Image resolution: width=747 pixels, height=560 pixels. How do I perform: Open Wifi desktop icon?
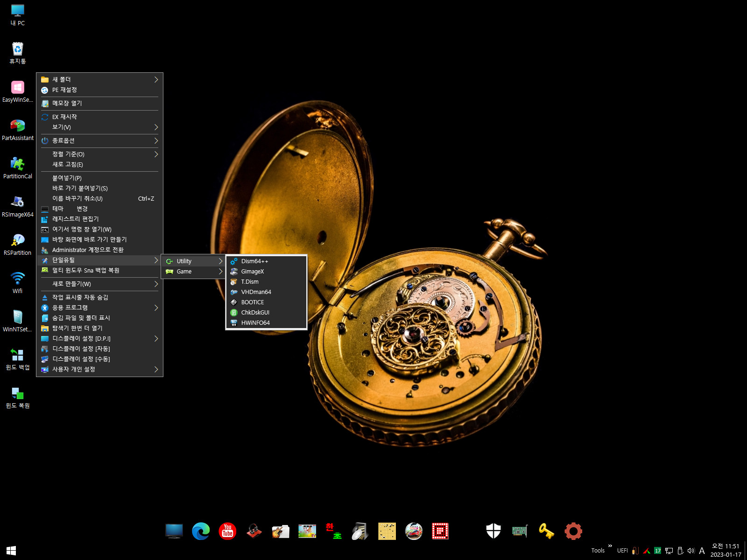click(x=18, y=283)
